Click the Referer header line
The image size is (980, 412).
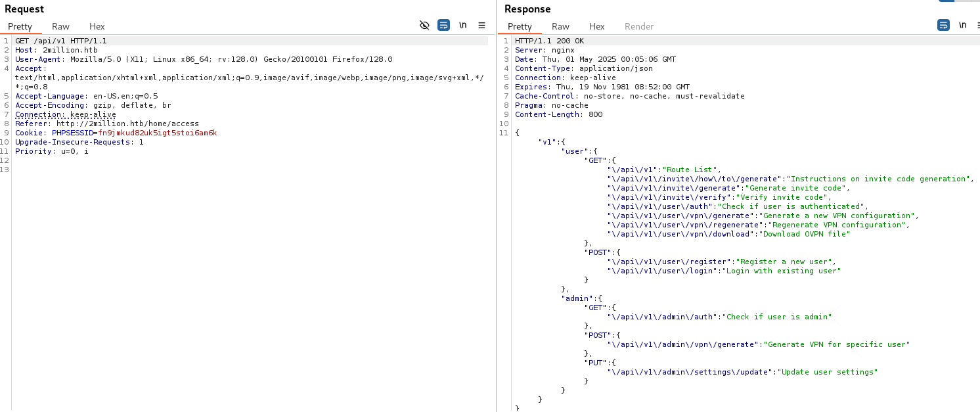pyautogui.click(x=107, y=124)
